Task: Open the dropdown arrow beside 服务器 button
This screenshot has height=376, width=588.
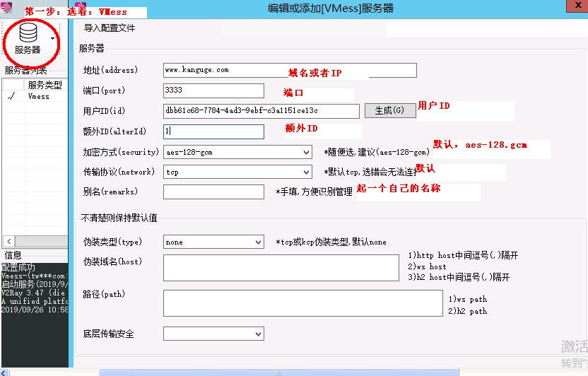Action: (x=53, y=38)
